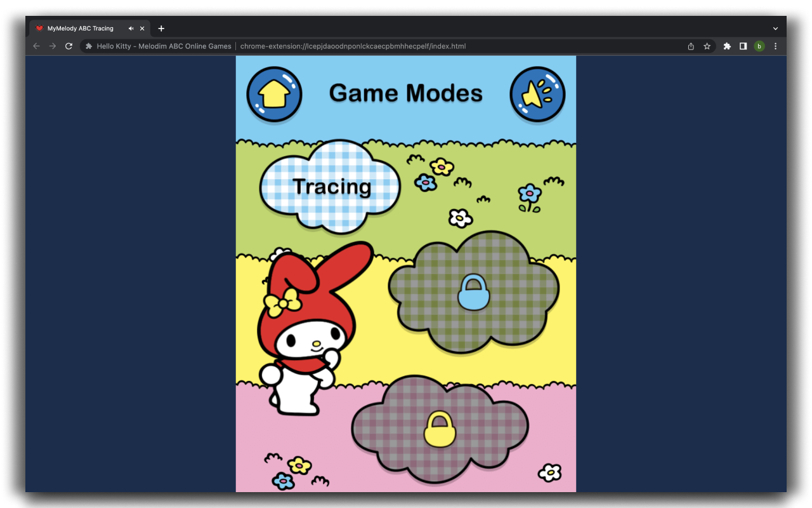Click the home icon button
812x508 pixels.
click(274, 93)
